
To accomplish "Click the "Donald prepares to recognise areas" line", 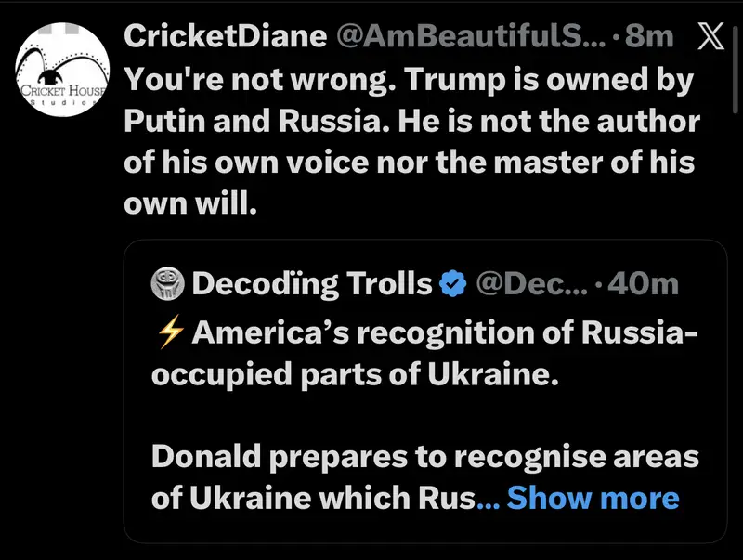I will tap(424, 457).
